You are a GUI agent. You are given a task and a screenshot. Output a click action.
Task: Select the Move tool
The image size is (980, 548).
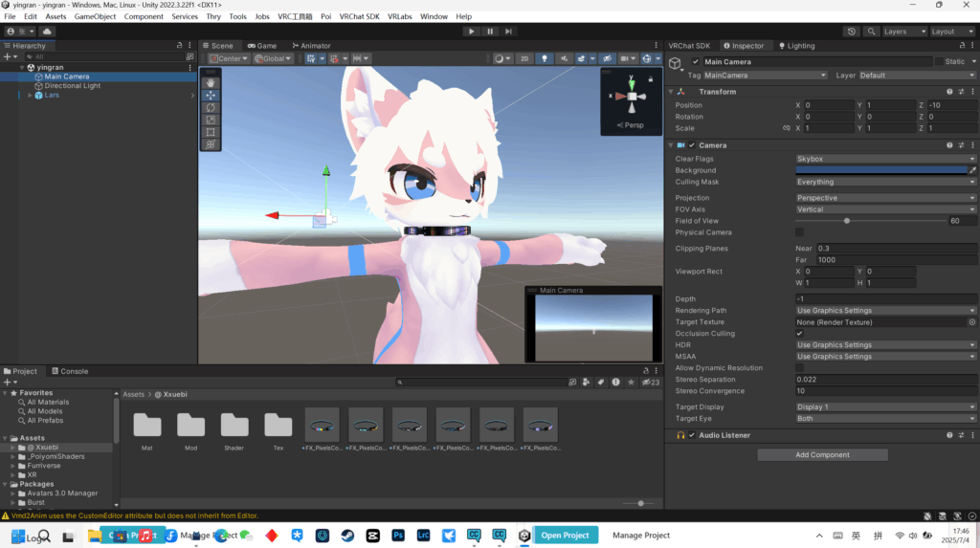(x=211, y=95)
